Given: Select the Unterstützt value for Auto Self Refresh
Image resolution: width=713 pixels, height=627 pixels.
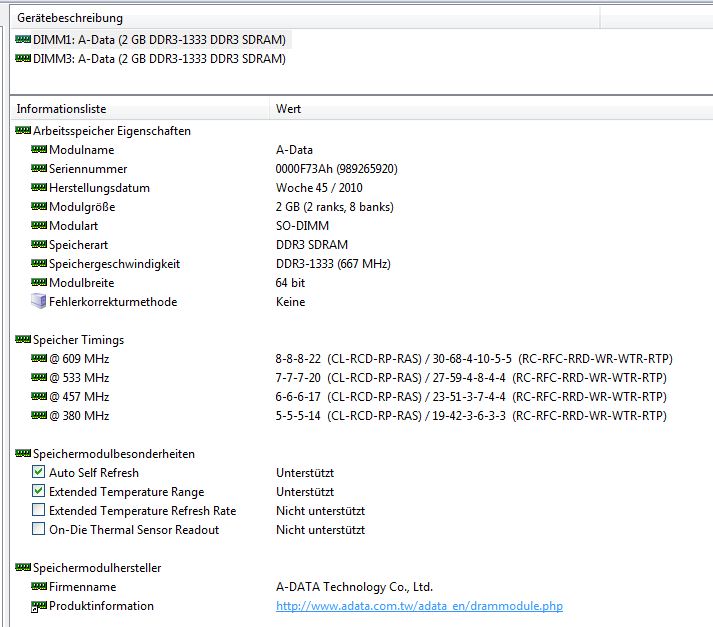Looking at the screenshot, I should point(305,473).
